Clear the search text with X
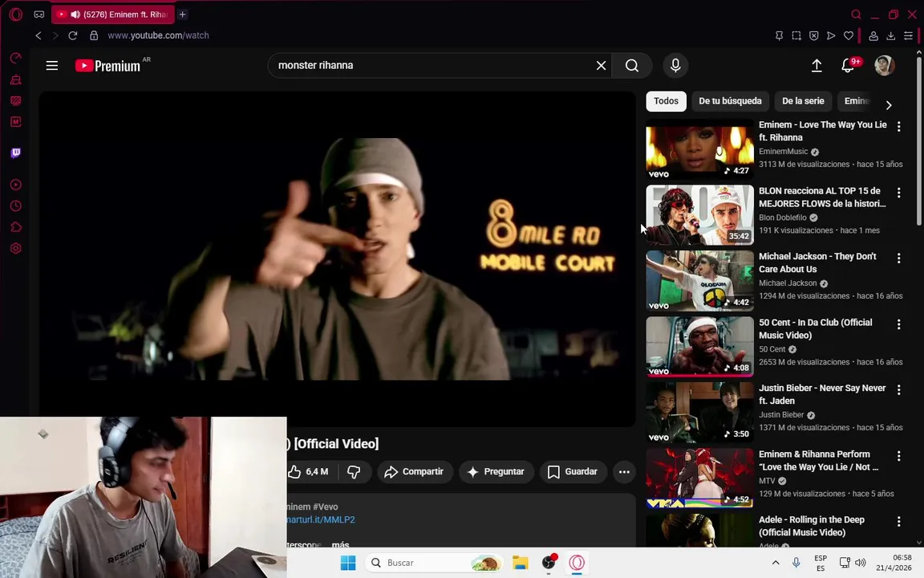The image size is (924, 578). 601,66
